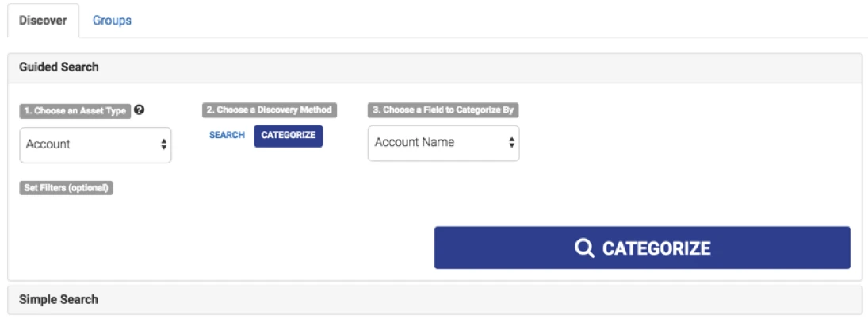Click the CATEGORIZE text on the large button
This screenshot has width=868, height=319.
pyautogui.click(x=656, y=248)
